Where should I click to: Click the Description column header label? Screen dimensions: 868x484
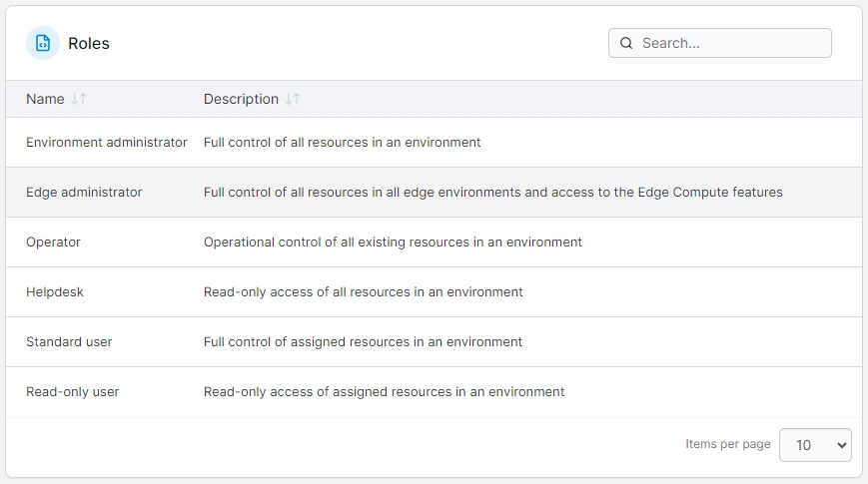pos(241,99)
